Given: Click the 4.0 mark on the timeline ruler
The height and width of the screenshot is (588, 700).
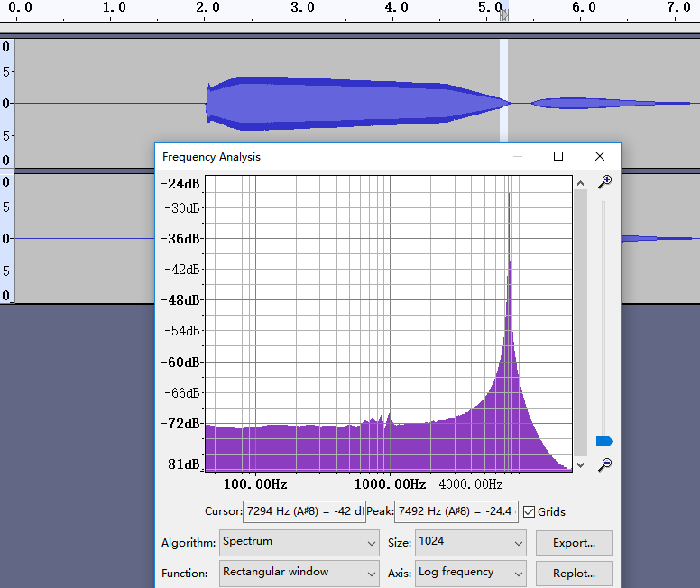Looking at the screenshot, I should click(396, 7).
